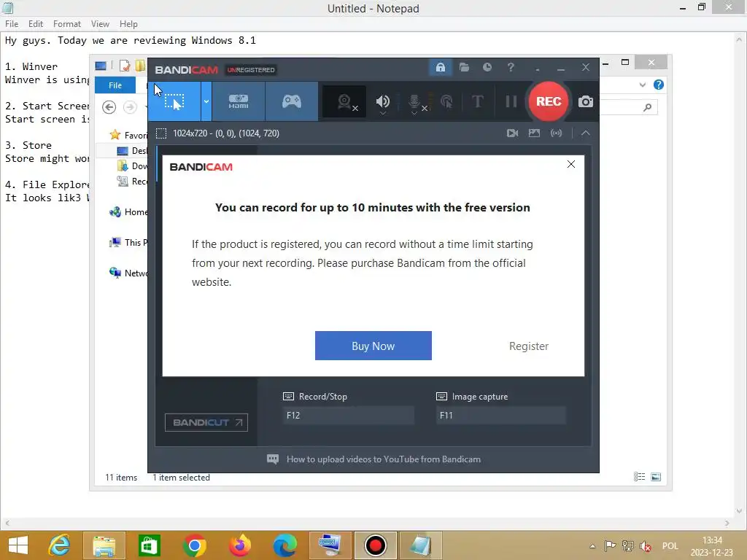Click the Windows Start button
Viewport: 747px width, 560px height.
18,545
